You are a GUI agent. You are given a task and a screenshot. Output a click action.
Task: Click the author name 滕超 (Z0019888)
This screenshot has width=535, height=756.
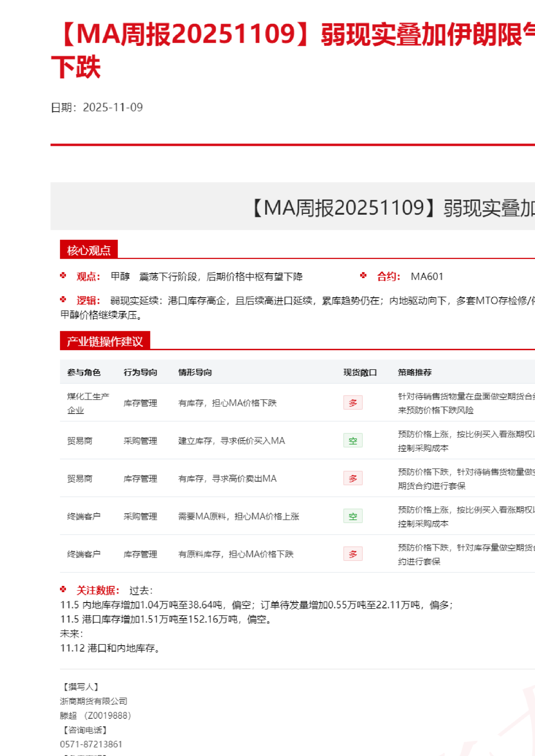click(x=95, y=715)
